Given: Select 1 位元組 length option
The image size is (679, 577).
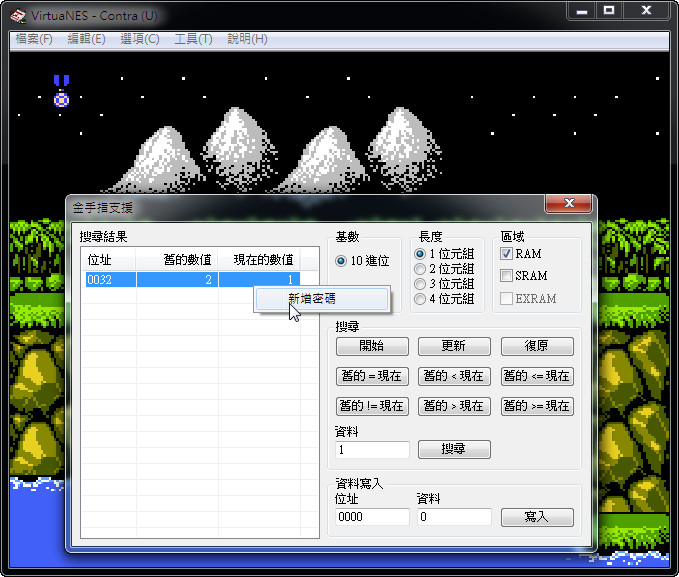Looking at the screenshot, I should tap(444, 254).
